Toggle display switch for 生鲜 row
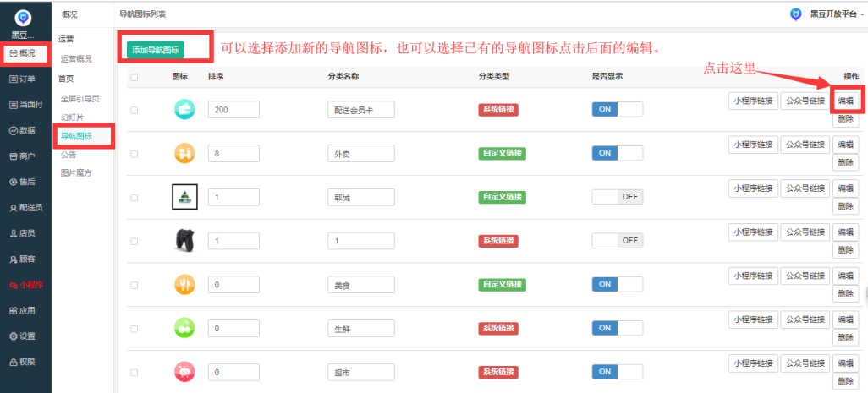 (618, 328)
